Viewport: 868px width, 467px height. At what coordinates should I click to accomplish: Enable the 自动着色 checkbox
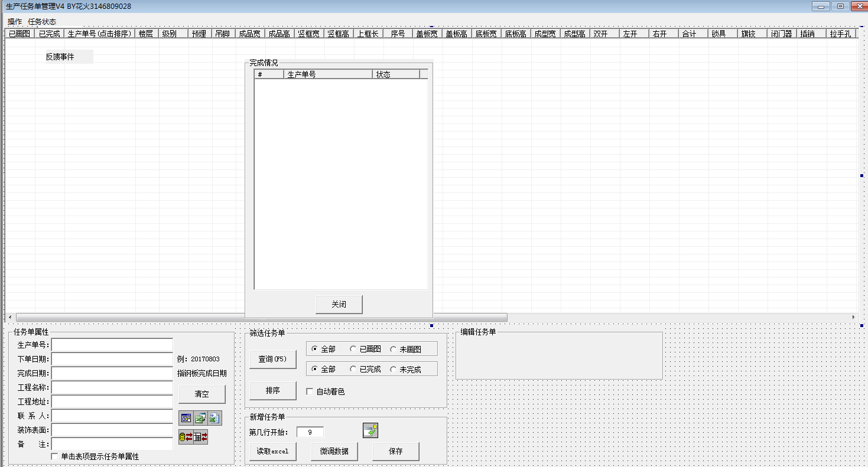(x=310, y=391)
